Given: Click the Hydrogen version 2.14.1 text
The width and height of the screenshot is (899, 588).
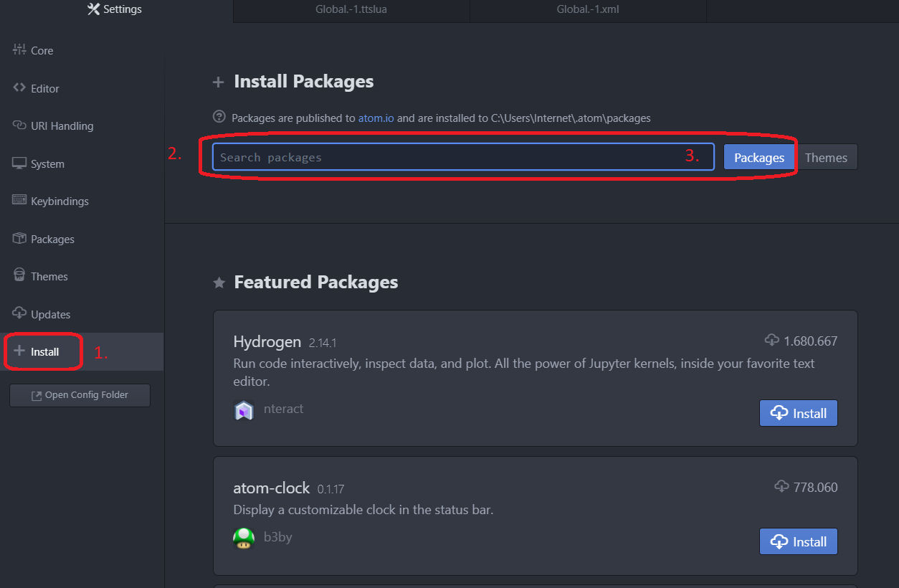Looking at the screenshot, I should (323, 343).
